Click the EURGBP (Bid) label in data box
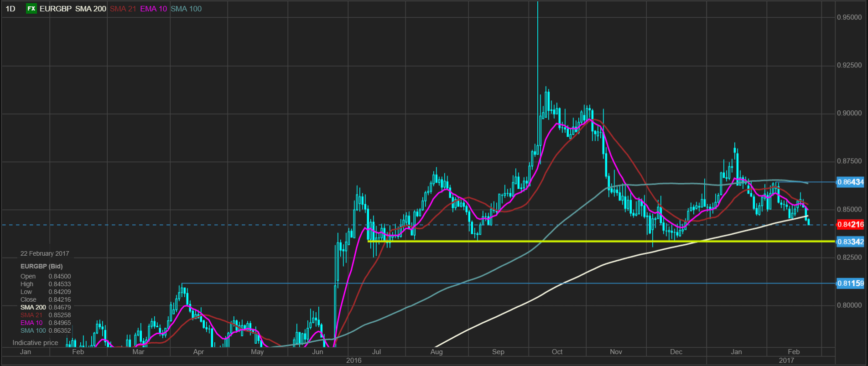The image size is (868, 366). [42, 266]
